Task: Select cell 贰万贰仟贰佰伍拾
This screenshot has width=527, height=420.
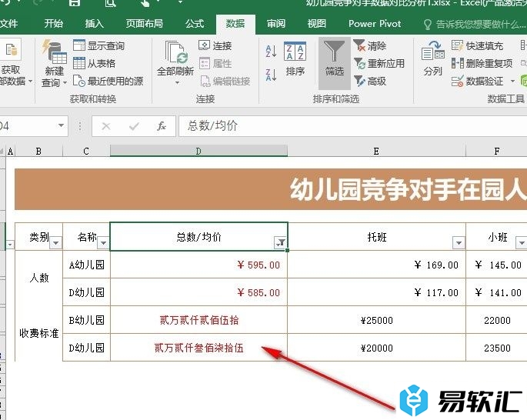Action: (198, 320)
